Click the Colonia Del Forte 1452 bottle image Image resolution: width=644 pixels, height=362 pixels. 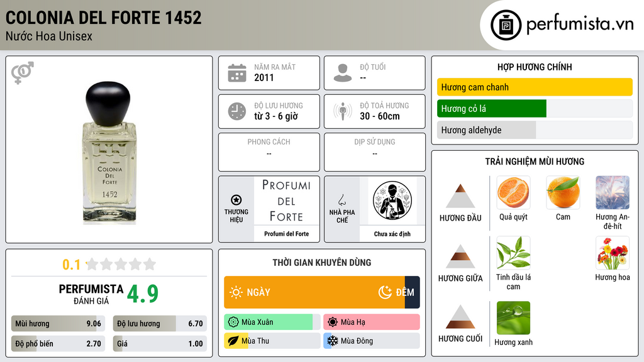pyautogui.click(x=109, y=153)
